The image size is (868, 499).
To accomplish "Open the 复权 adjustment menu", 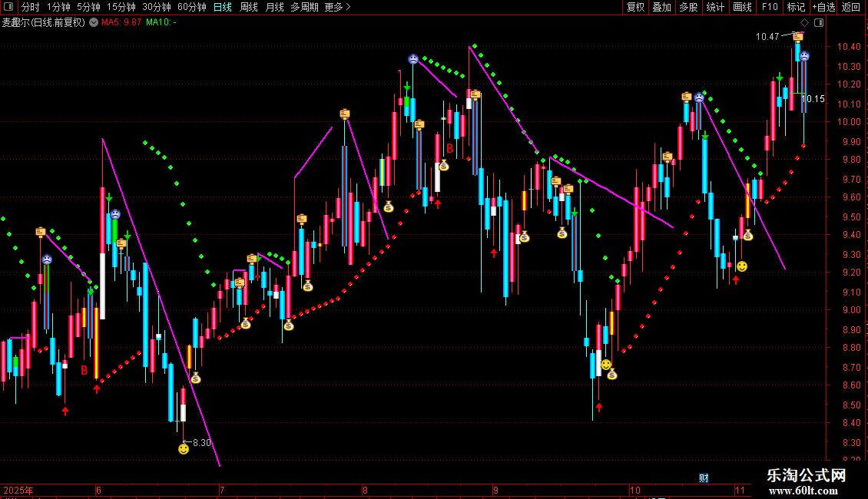I will tap(635, 7).
